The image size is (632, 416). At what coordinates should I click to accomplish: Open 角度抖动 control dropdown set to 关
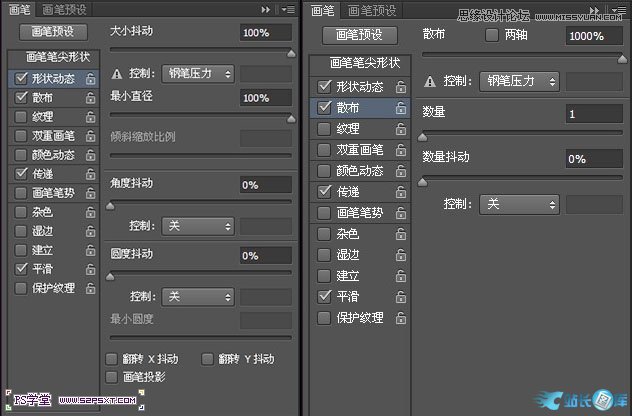(x=198, y=226)
